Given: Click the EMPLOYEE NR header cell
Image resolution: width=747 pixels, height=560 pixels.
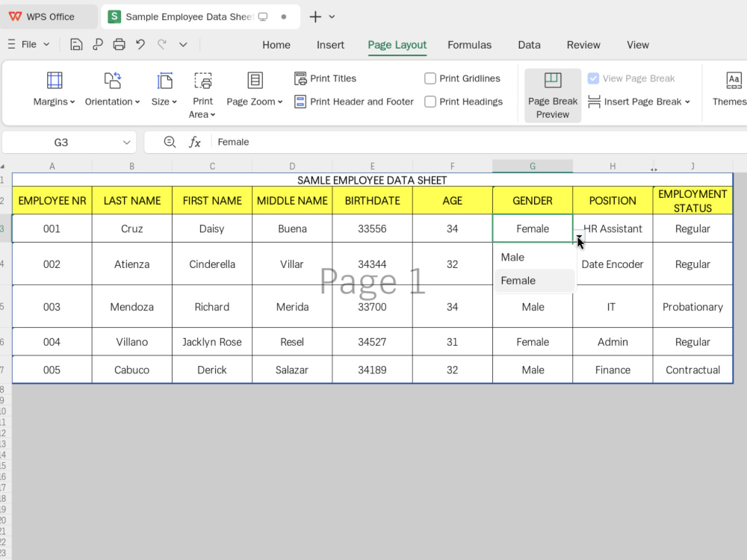Looking at the screenshot, I should click(52, 200).
